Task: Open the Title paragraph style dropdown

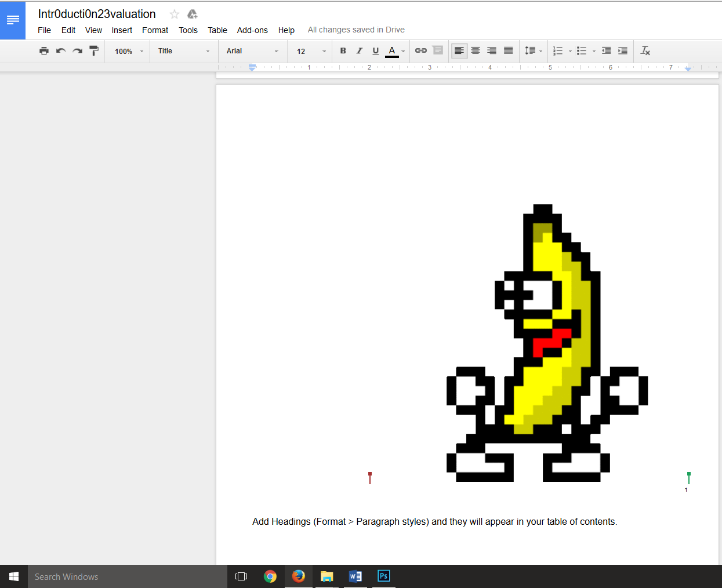Action: point(183,51)
